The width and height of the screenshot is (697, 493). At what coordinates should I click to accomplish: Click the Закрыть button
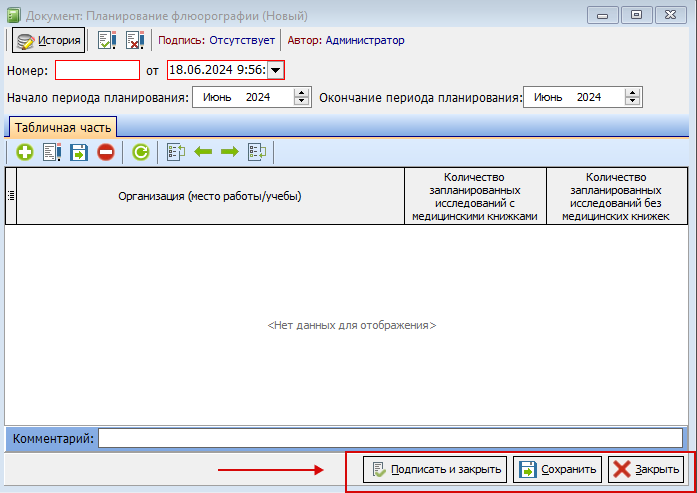coord(646,469)
